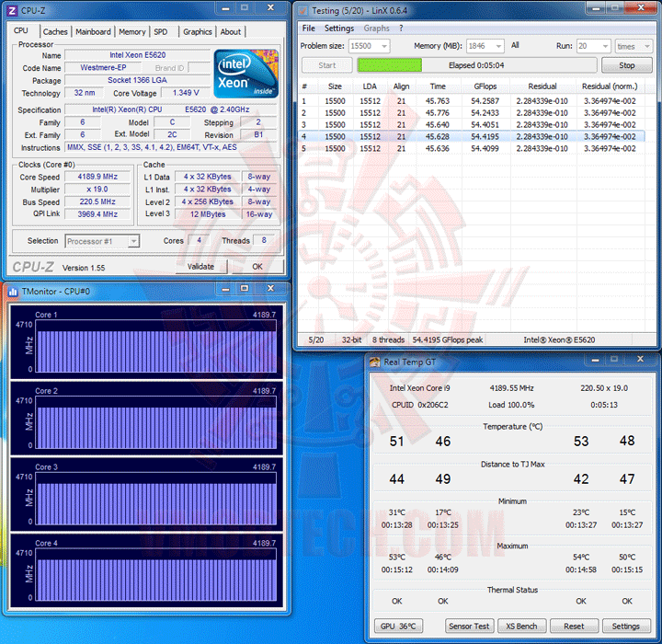The width and height of the screenshot is (662, 644).
Task: Open the Graphics tab in CPU-Z
Action: coord(198,31)
